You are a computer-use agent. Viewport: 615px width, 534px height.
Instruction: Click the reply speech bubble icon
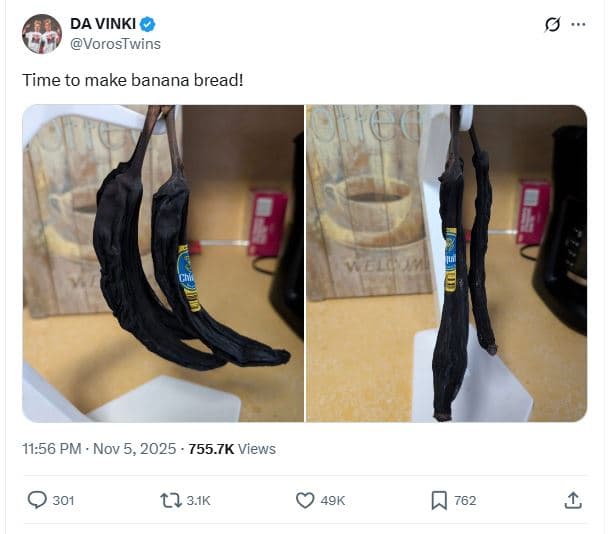37,500
